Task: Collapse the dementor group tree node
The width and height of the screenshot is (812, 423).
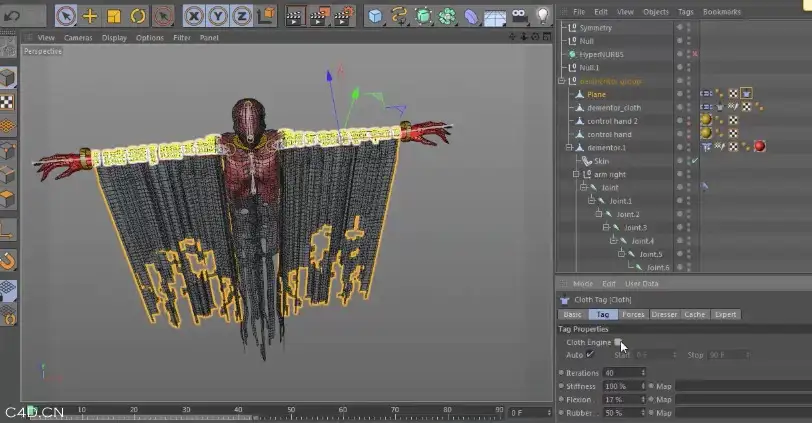Action: [x=561, y=81]
